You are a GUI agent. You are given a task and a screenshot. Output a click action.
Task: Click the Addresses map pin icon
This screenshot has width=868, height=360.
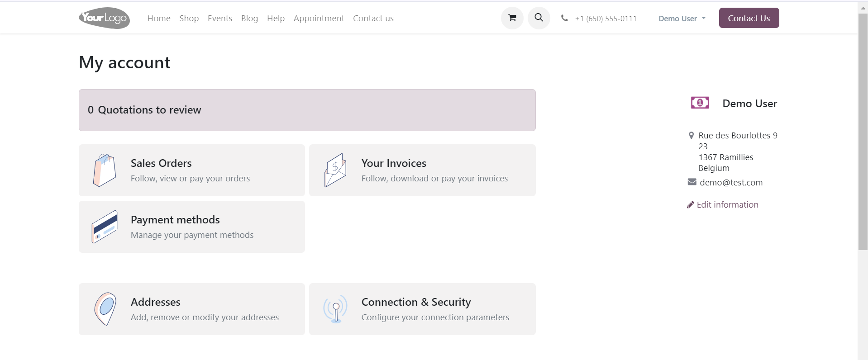(105, 309)
